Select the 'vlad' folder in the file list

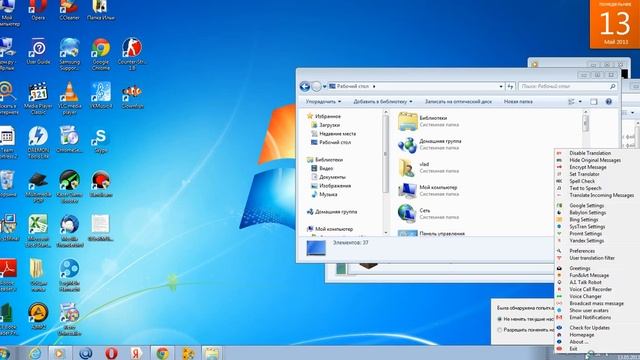point(429,167)
